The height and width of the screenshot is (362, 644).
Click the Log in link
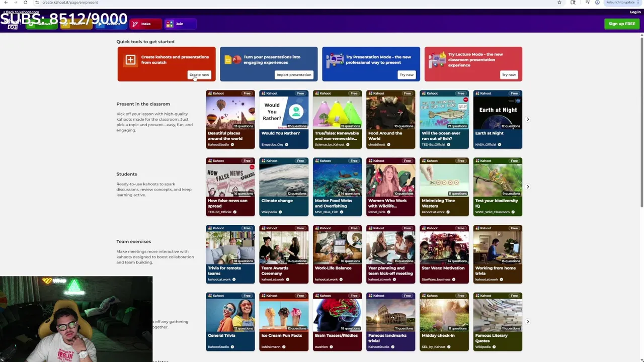635,12
